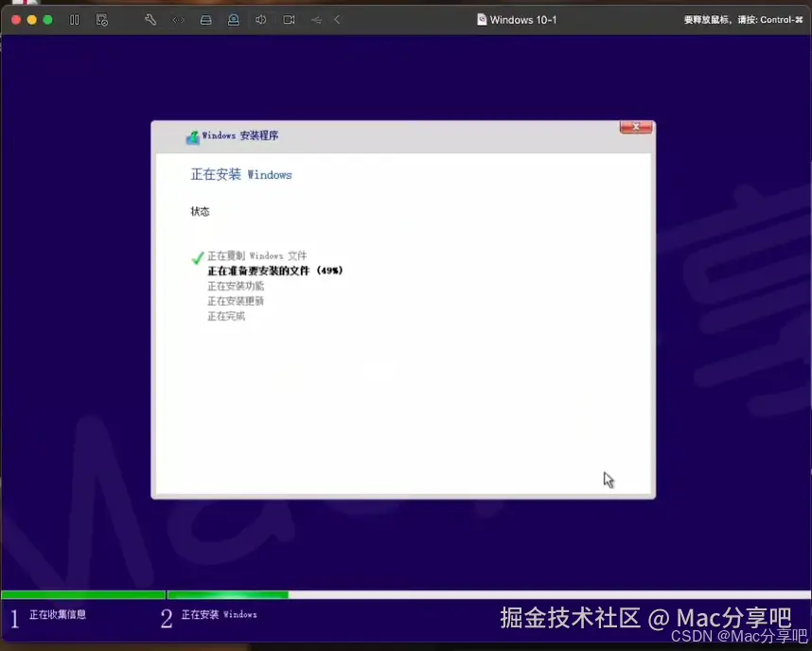Click the virtual hard disk toolbar icon
The width and height of the screenshot is (812, 651).
point(206,19)
